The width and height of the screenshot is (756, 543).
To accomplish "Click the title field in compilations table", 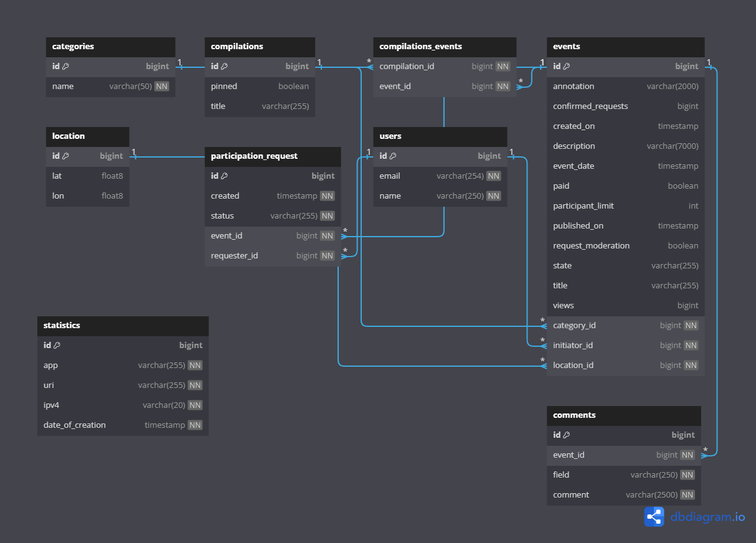I will (260, 106).
